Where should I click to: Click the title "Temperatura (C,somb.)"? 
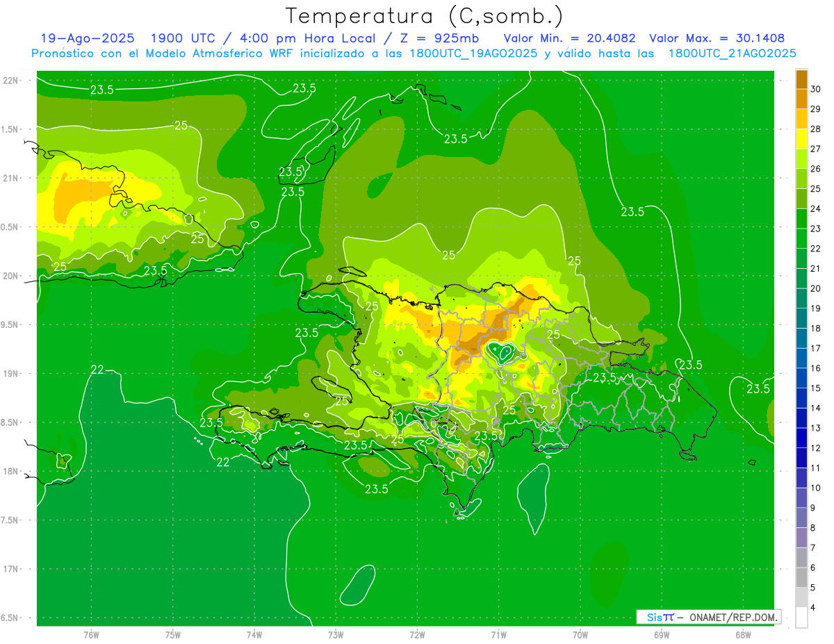click(425, 16)
